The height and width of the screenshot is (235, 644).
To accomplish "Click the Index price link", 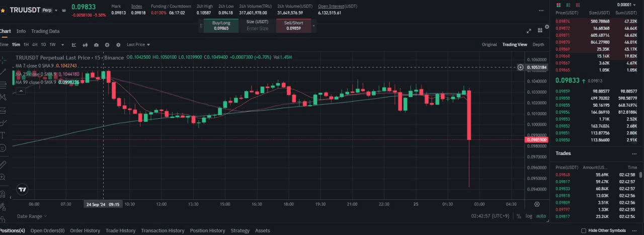I will pos(136,6).
